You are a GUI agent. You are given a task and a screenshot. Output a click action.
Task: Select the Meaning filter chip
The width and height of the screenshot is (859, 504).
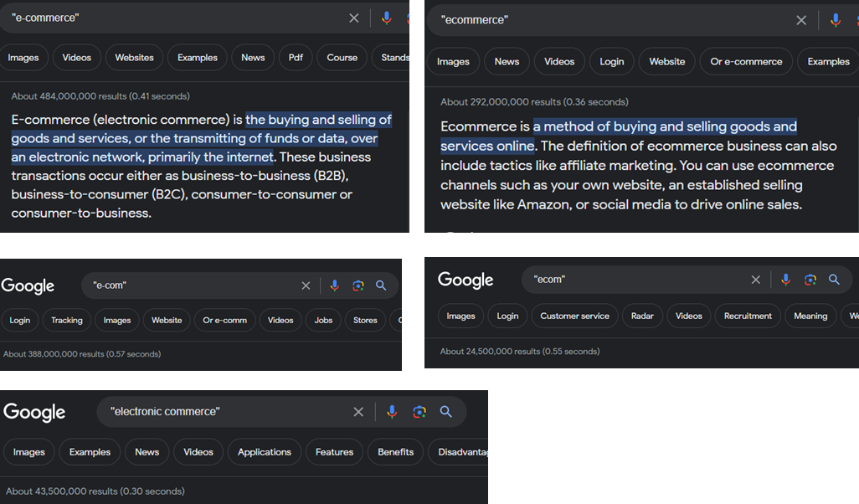pyautogui.click(x=810, y=316)
